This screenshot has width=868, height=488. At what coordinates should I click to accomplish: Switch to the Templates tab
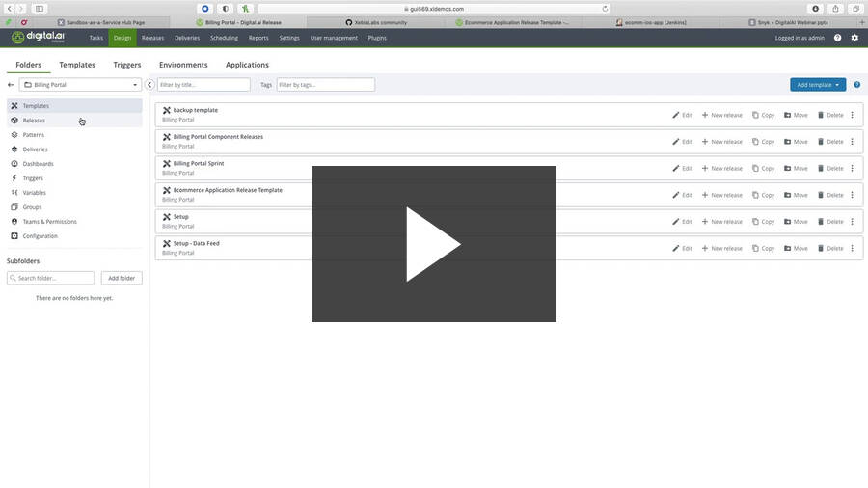click(77, 65)
